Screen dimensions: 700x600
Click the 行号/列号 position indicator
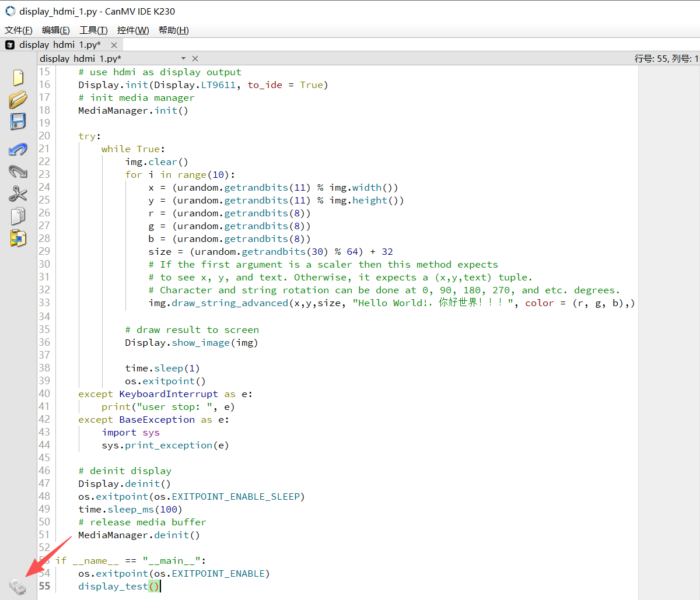pyautogui.click(x=666, y=58)
